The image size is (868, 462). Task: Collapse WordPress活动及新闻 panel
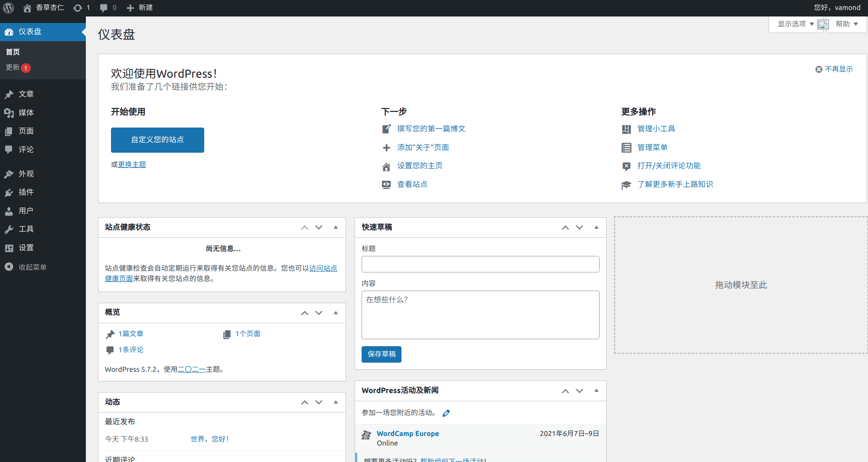point(596,390)
